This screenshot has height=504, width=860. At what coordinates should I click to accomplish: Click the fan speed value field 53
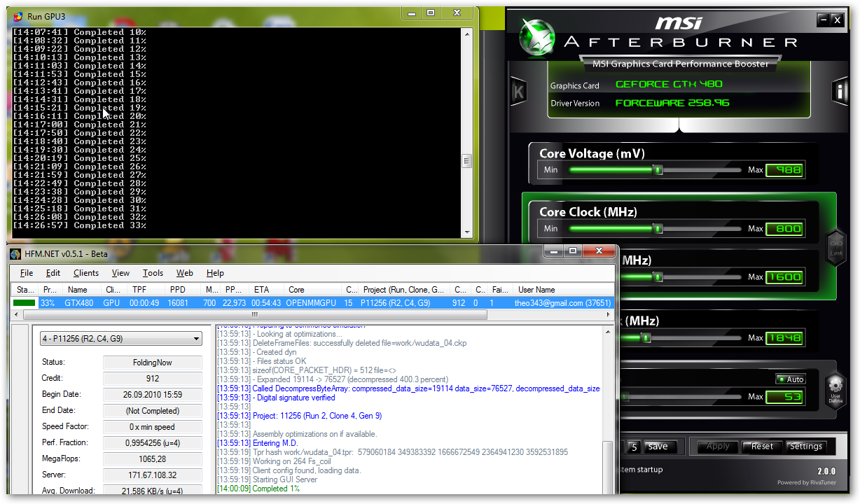[784, 397]
